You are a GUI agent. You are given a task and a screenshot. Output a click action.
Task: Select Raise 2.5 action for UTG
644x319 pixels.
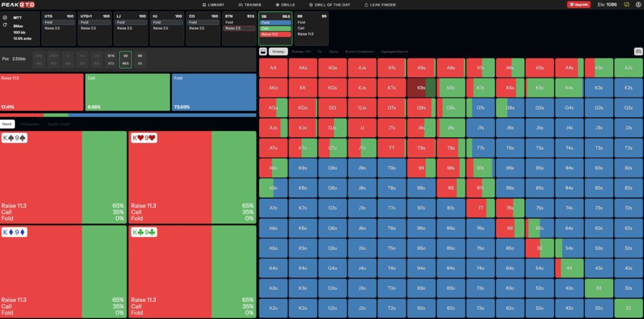tap(53, 28)
